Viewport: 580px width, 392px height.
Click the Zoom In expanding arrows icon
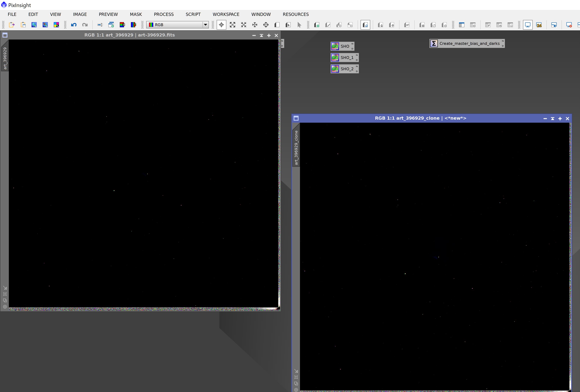coord(233,25)
